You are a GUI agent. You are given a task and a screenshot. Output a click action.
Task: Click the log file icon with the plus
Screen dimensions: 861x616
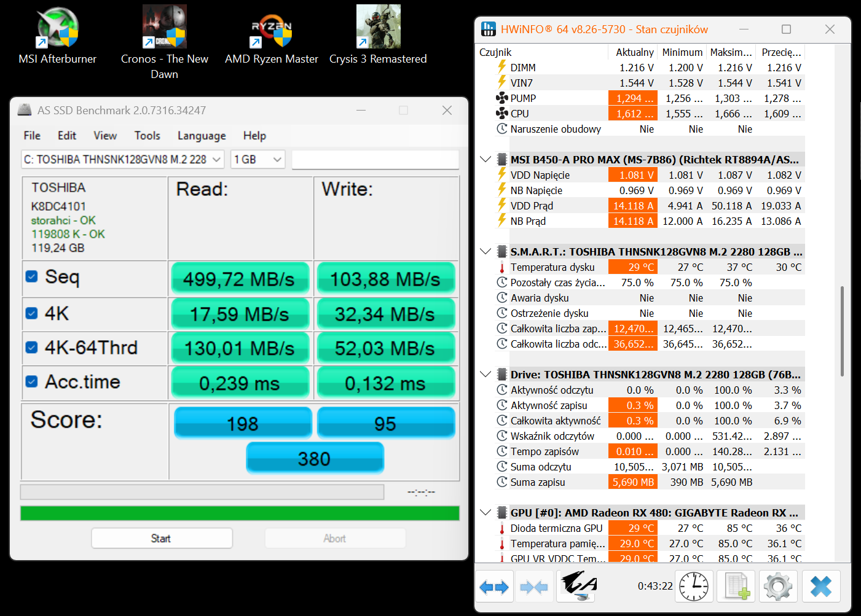coord(736,587)
